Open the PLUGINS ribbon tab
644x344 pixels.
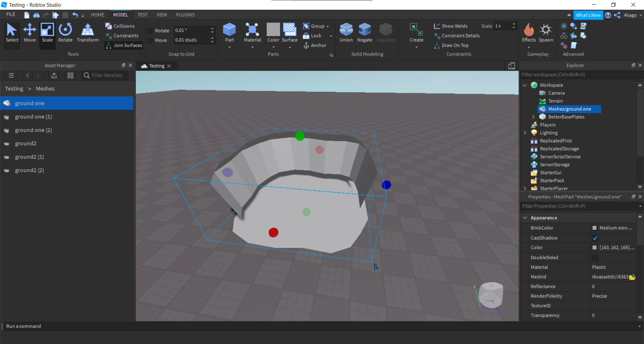(185, 15)
